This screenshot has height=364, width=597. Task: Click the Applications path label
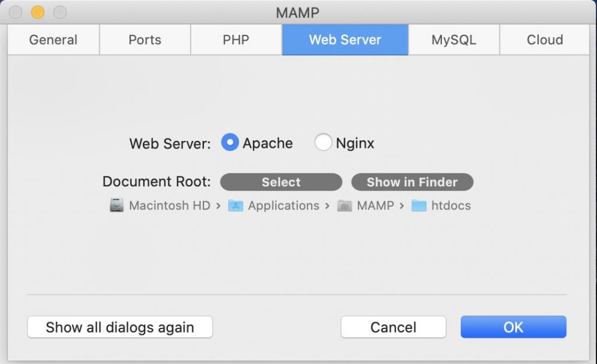coord(284,206)
